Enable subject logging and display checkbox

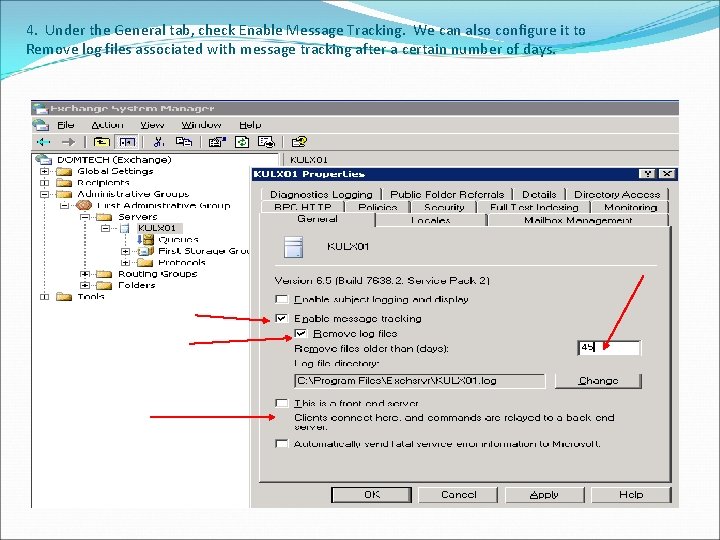pyautogui.click(x=281, y=299)
